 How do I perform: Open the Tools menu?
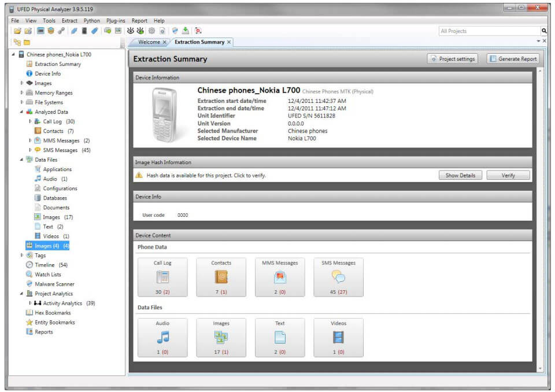pos(49,21)
